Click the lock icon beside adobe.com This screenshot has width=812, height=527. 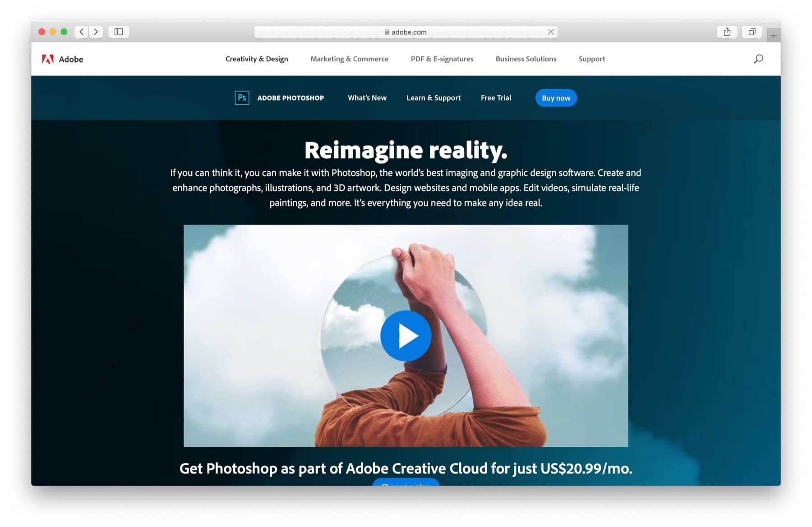pos(387,32)
